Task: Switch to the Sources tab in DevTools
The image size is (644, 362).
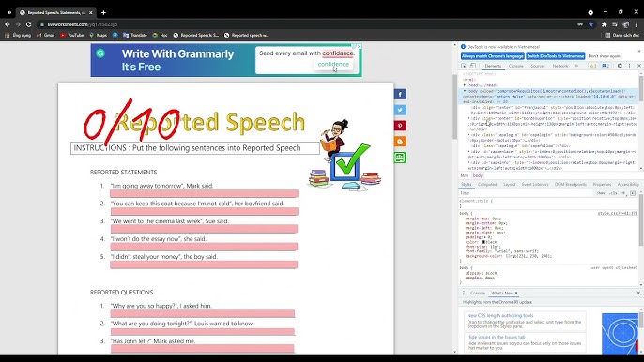Action: click(538, 66)
